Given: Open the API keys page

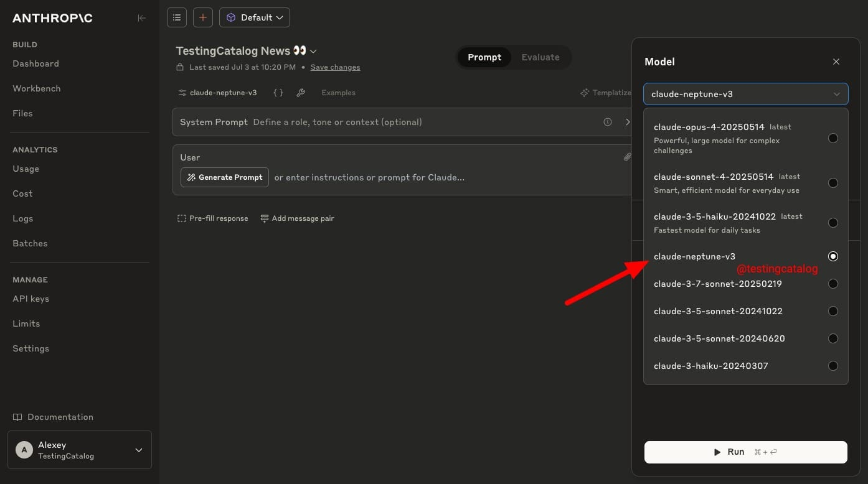Looking at the screenshot, I should 31,299.
